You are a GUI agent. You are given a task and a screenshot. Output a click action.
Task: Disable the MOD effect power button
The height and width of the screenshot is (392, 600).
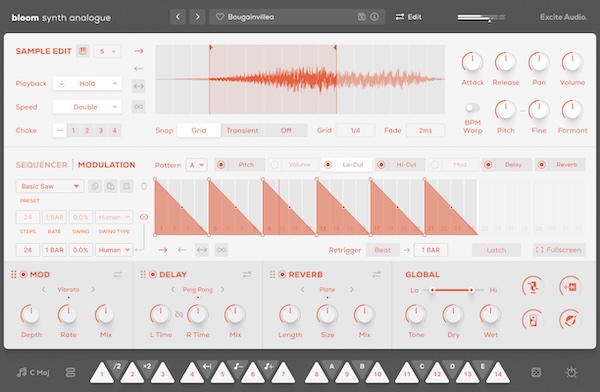[23, 274]
